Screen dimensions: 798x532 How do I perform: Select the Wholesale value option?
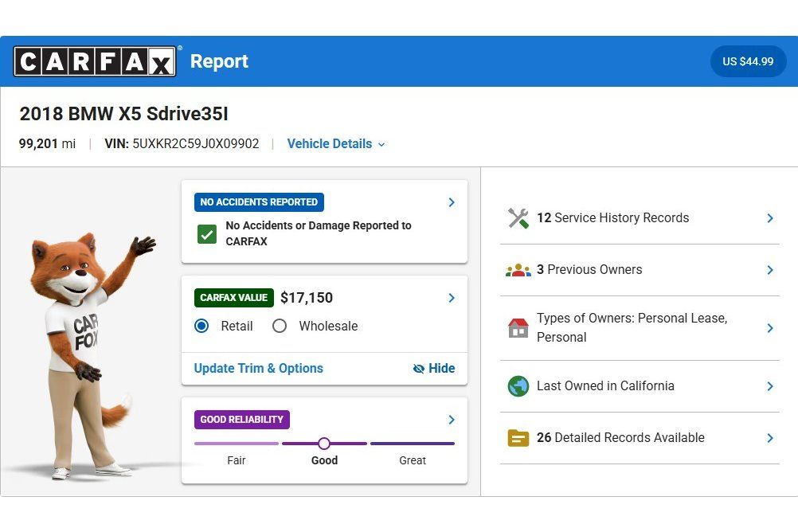pos(280,326)
